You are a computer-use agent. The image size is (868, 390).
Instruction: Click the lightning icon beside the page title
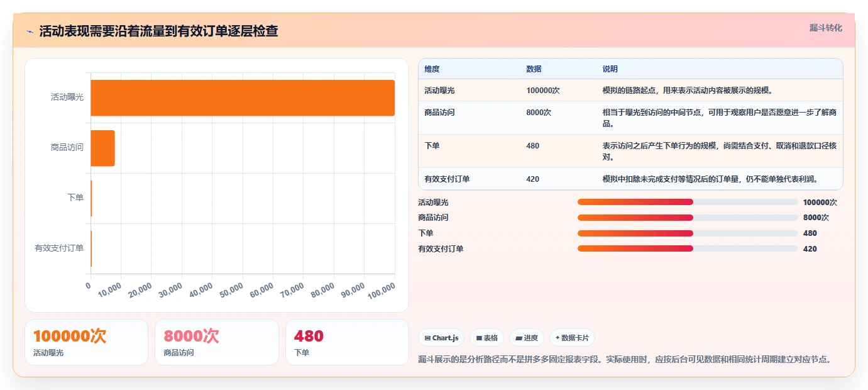(x=30, y=31)
